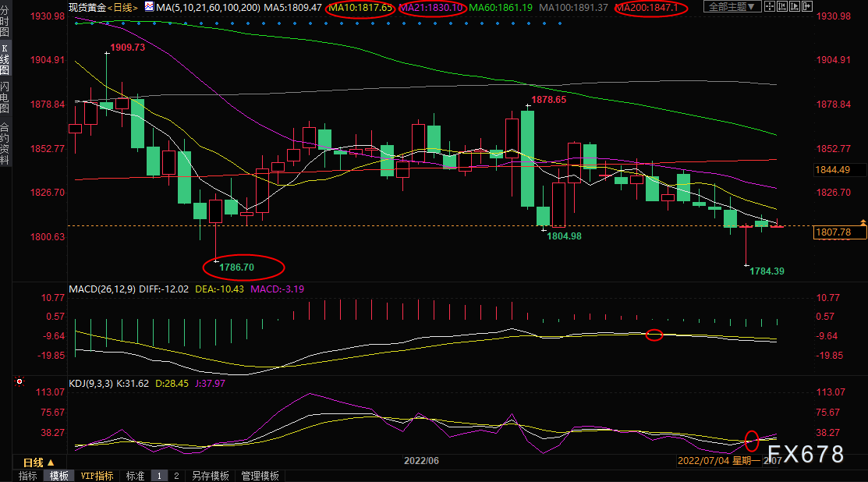
Task: Click the 另存模板 button
Action: point(211,476)
